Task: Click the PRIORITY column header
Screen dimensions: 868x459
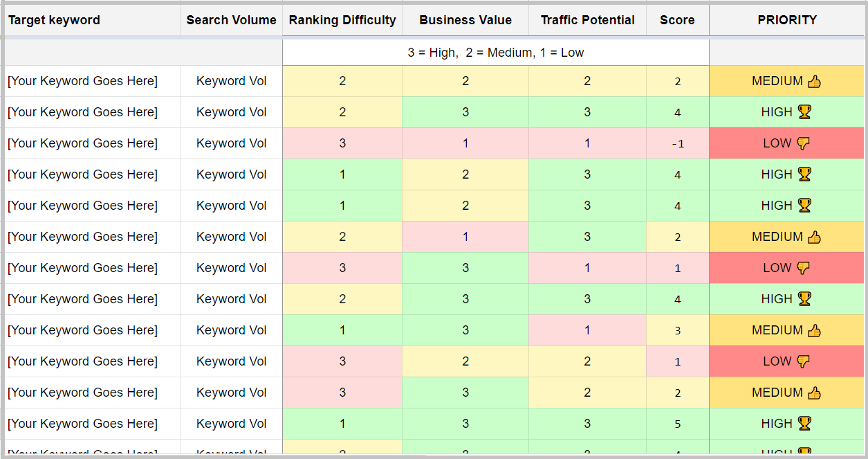Action: pos(787,20)
